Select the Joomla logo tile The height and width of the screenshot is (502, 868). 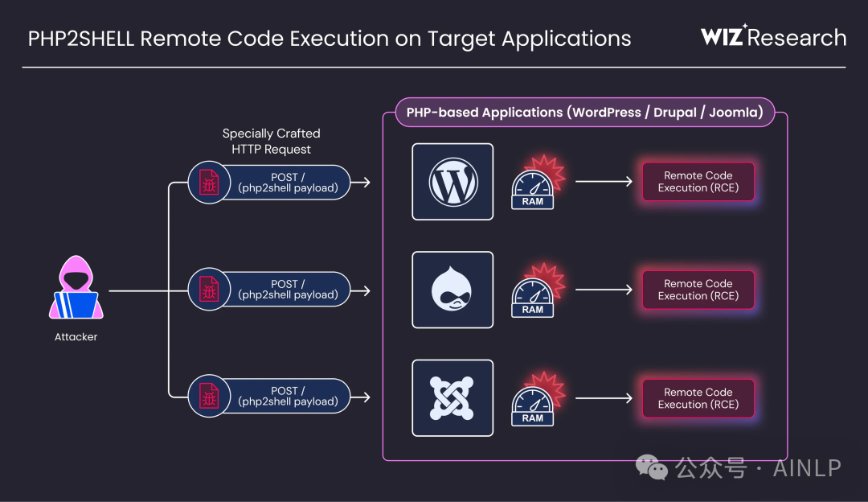coord(452,398)
